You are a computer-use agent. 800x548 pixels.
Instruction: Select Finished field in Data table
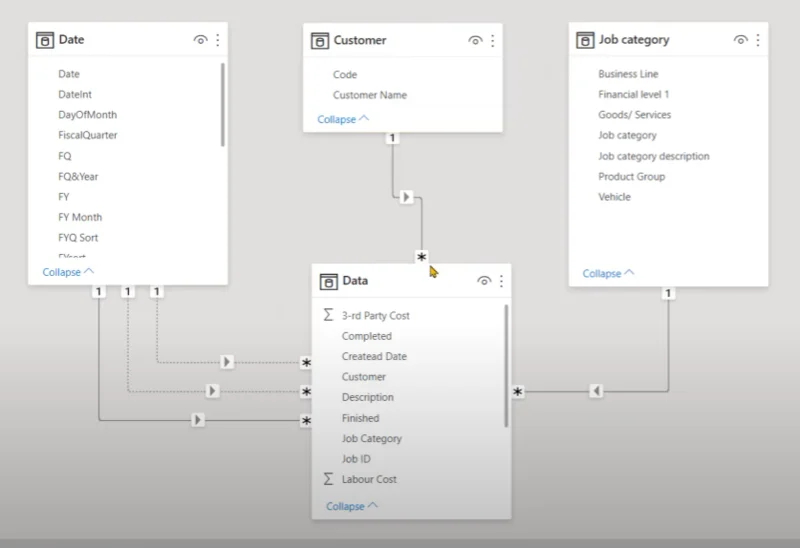(x=360, y=418)
